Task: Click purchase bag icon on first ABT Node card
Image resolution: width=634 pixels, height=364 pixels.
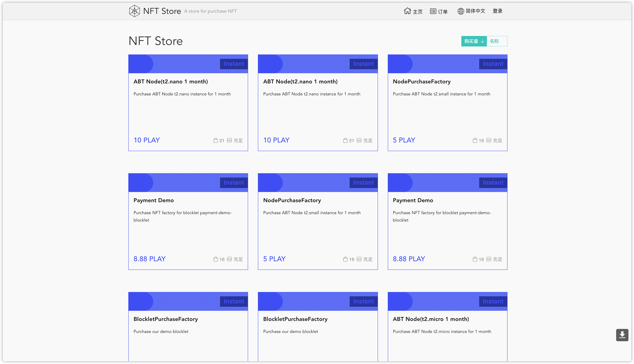Action: tap(215, 140)
